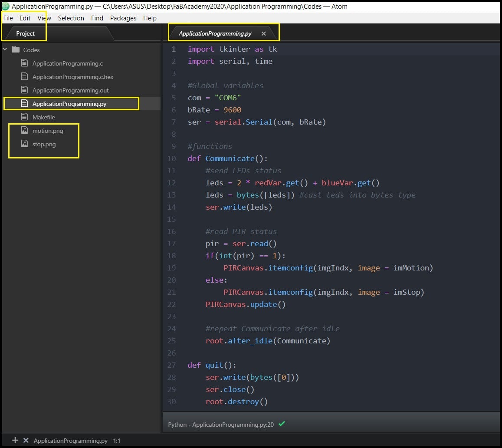Click the imMotion itemconfig line
This screenshot has width=502, height=448.
point(328,268)
